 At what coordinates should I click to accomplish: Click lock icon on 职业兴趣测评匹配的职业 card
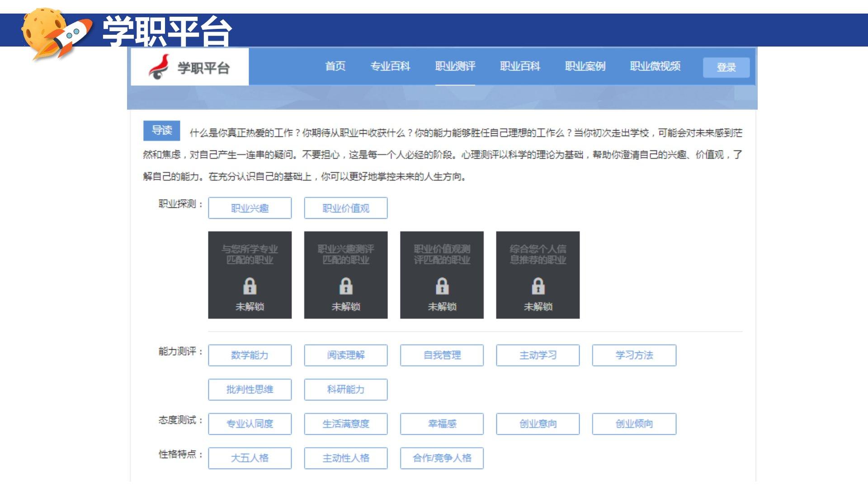pyautogui.click(x=346, y=286)
